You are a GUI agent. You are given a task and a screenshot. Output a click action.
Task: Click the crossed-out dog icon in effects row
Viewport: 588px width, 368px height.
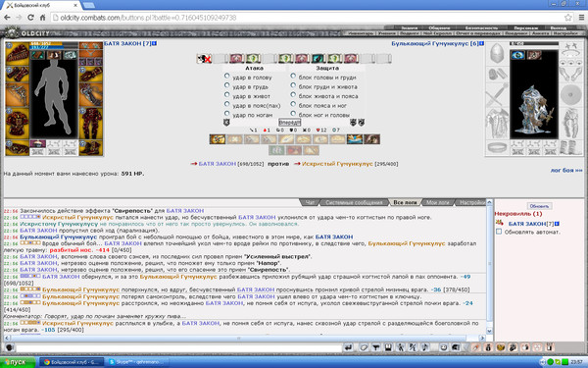tap(204, 59)
